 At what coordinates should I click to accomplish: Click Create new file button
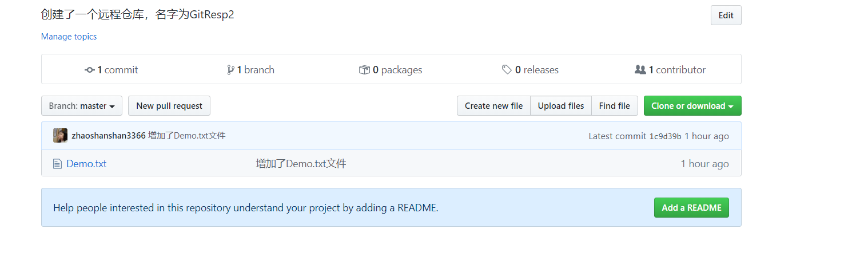[x=493, y=106]
